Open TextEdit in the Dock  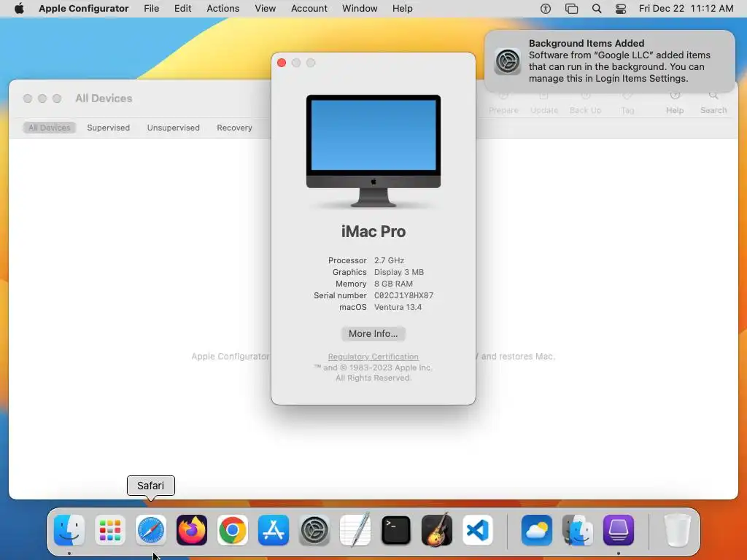[355, 530]
